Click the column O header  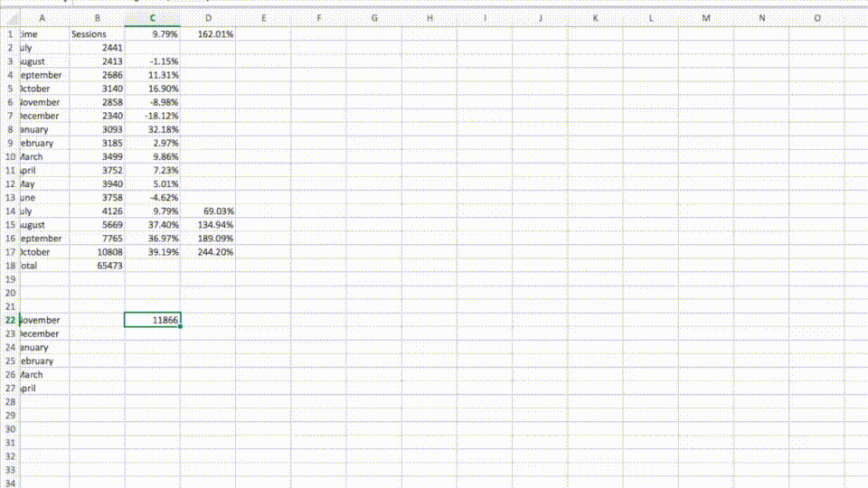pos(817,18)
